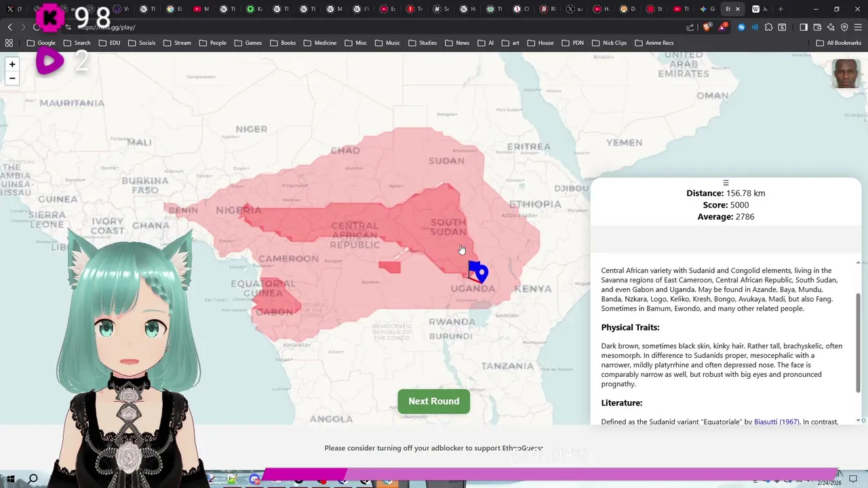Open the Extensions puzzle icon
Image resolution: width=868 pixels, height=488 pixels.
point(768,27)
